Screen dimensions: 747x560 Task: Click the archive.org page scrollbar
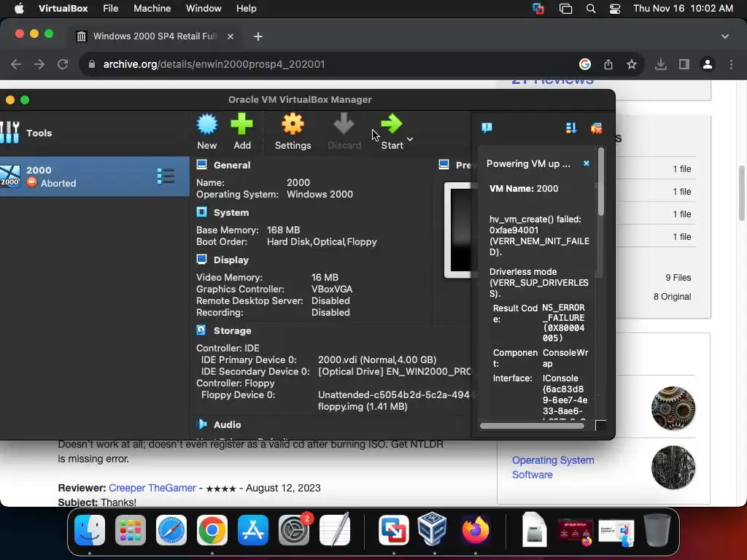point(742,192)
